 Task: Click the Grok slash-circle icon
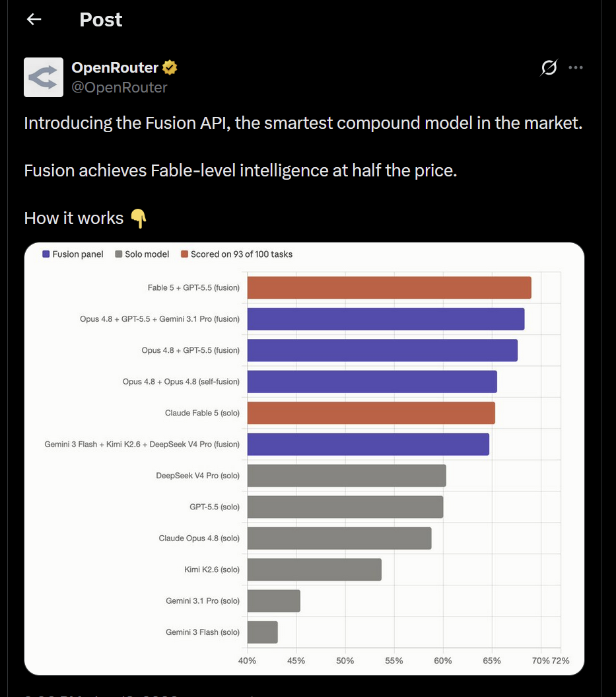point(549,67)
